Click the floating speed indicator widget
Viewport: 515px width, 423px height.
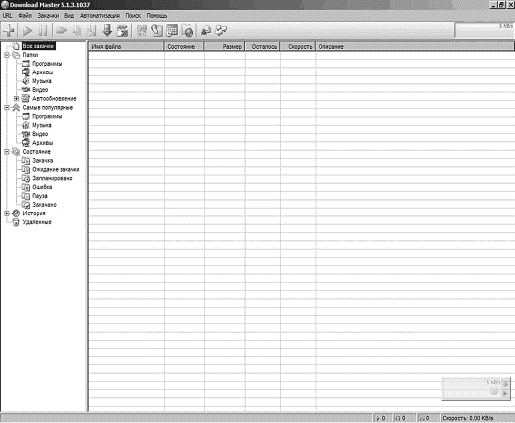tap(476, 389)
